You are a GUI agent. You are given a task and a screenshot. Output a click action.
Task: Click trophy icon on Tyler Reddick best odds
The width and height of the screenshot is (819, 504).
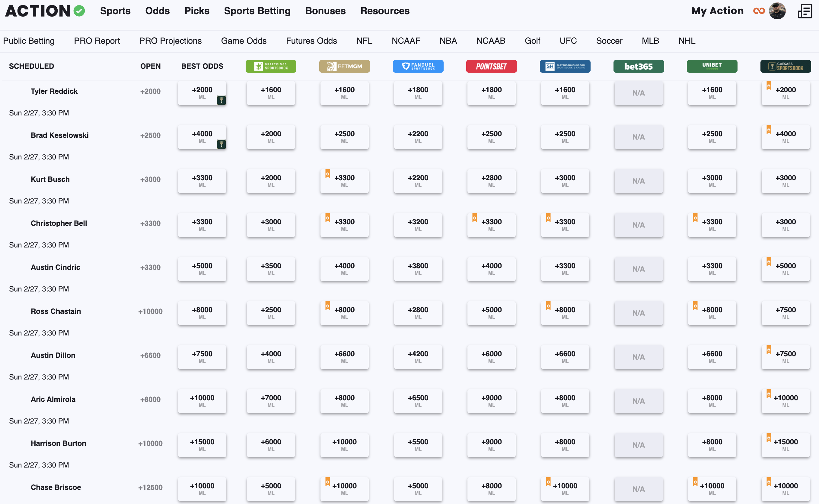(221, 100)
